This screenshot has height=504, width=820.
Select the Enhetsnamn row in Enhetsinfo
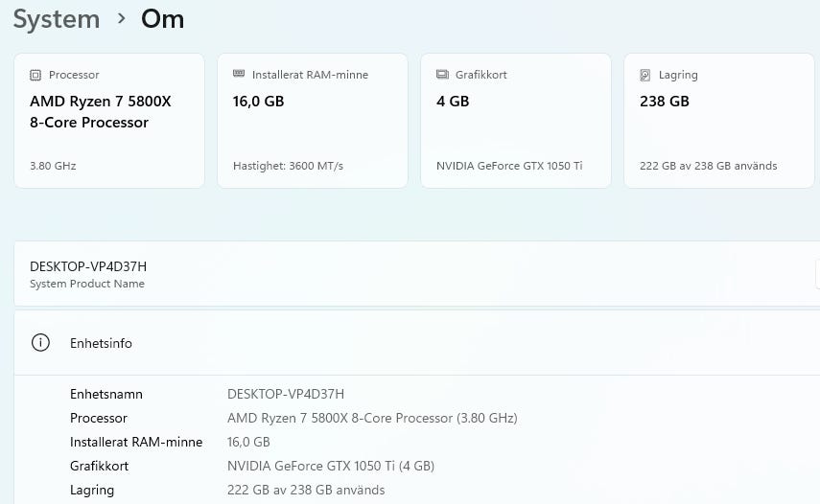click(x=106, y=394)
